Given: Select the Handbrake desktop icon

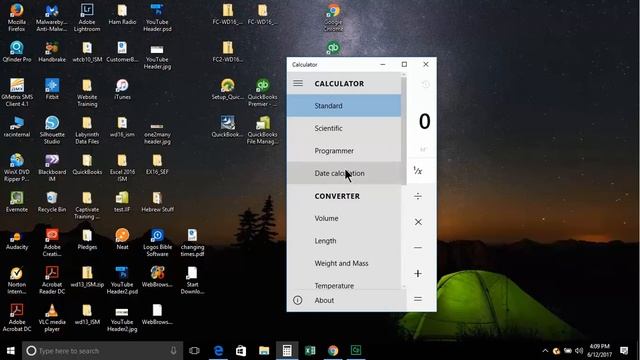Looking at the screenshot, I should (52, 51).
